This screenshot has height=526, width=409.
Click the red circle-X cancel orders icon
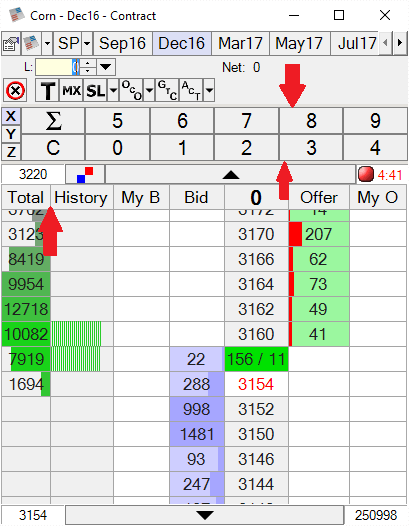click(x=15, y=90)
